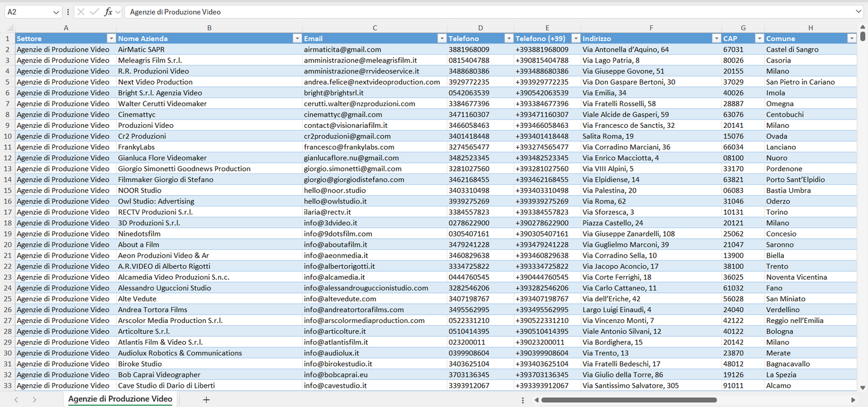This screenshot has height=407, width=868.
Task: Click the Insert Function fx icon
Action: (108, 12)
